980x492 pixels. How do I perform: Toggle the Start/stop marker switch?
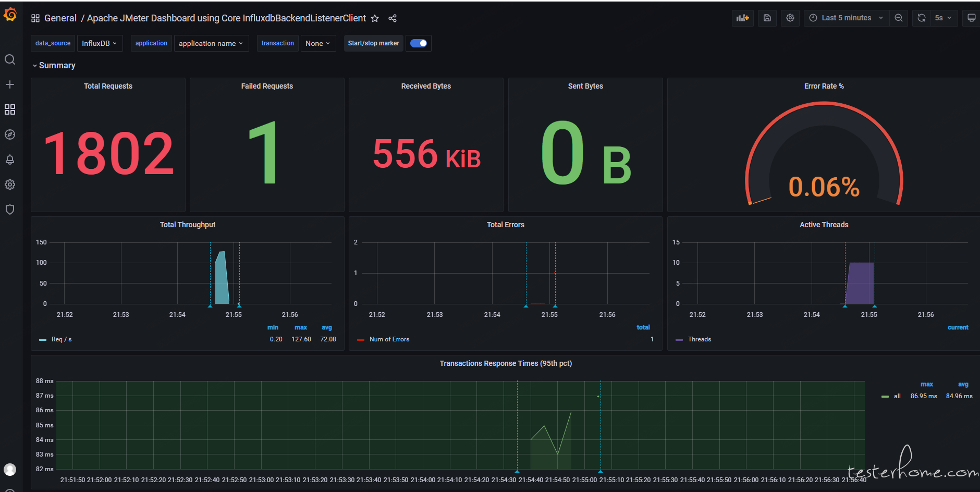[x=419, y=43]
